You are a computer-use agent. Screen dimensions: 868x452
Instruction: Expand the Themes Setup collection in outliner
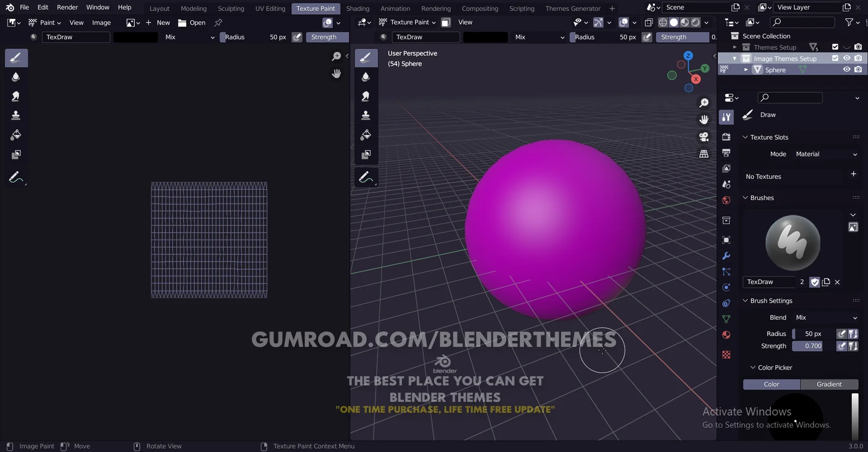click(735, 48)
